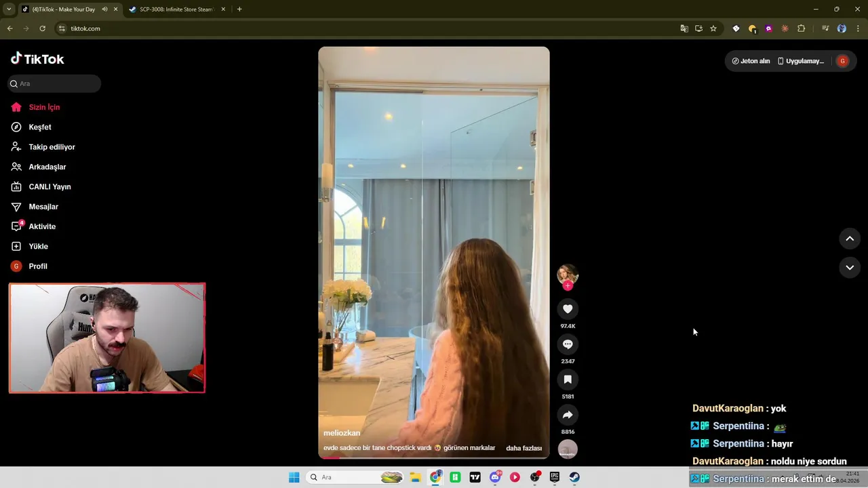Image resolution: width=868 pixels, height=488 pixels.
Task: Save video with bookmark icon
Action: tap(568, 380)
